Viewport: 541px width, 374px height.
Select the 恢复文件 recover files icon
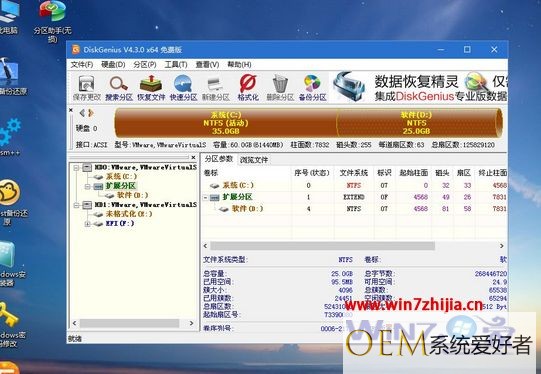(x=151, y=88)
